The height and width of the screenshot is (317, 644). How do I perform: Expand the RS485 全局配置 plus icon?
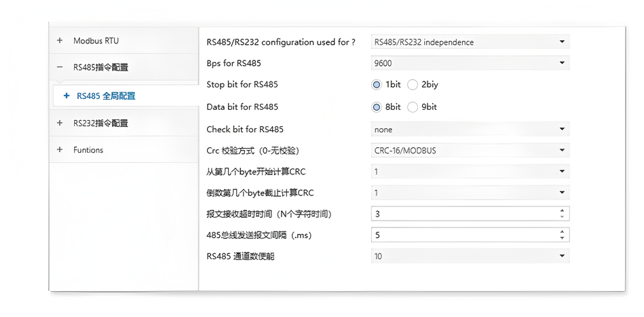(67, 96)
